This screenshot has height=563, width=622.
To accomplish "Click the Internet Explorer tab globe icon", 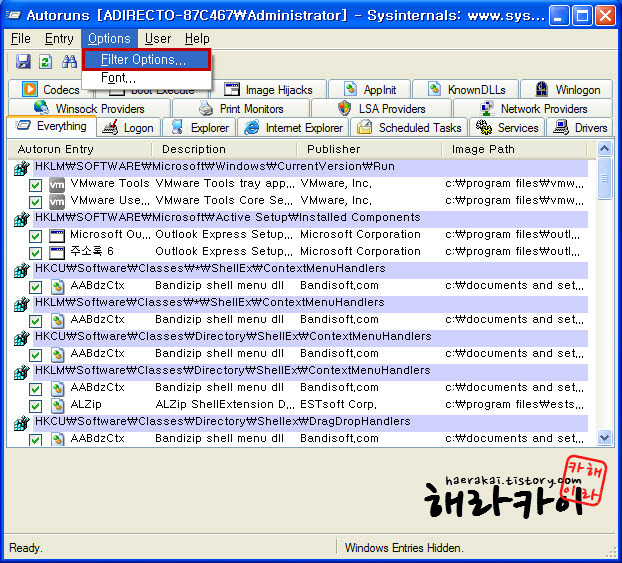I will (x=251, y=128).
